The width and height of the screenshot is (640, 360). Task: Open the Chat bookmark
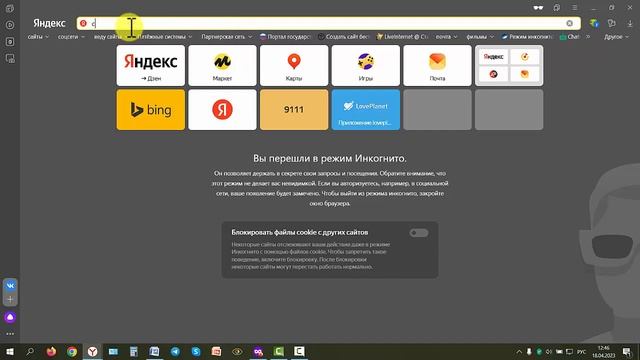pyautogui.click(x=570, y=37)
